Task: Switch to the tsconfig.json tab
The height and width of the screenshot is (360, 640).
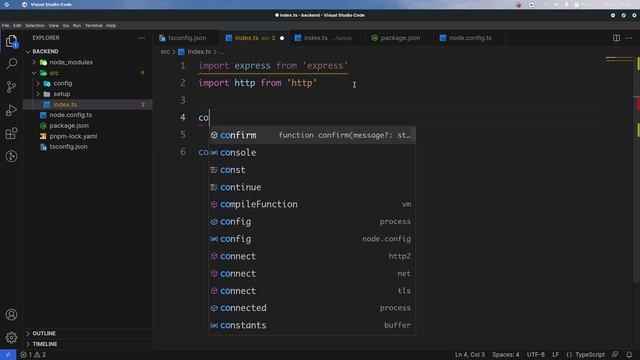Action: point(187,38)
